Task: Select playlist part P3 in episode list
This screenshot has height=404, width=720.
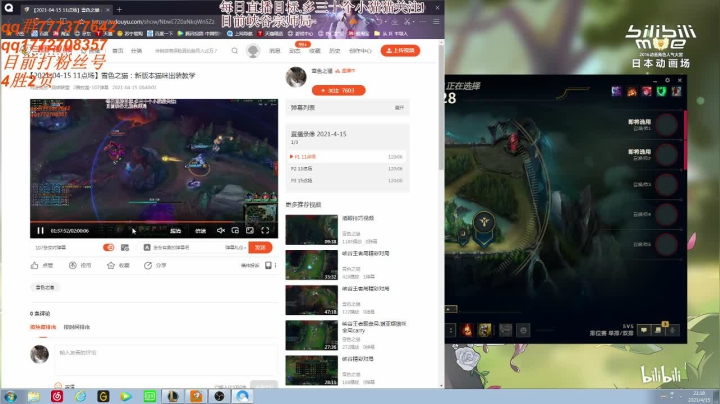Action: point(347,180)
